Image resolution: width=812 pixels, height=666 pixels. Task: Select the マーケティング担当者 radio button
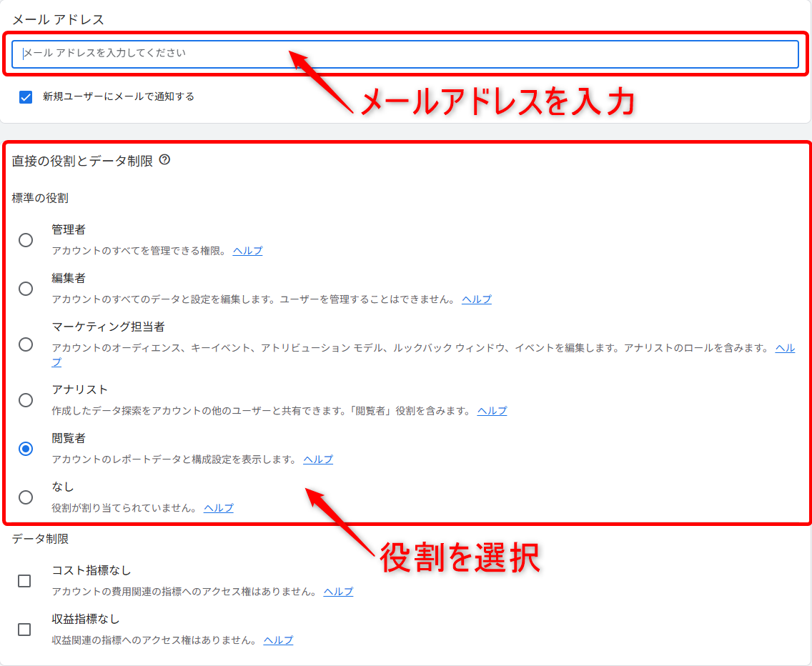click(x=26, y=344)
